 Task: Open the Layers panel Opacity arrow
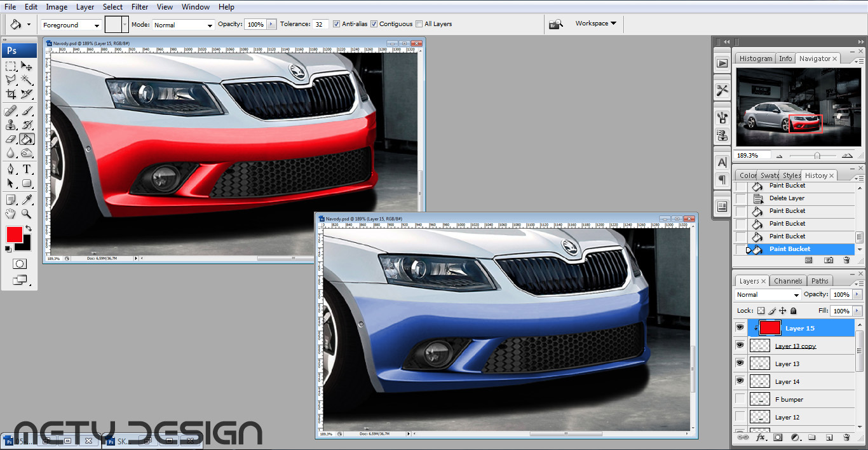pos(856,295)
